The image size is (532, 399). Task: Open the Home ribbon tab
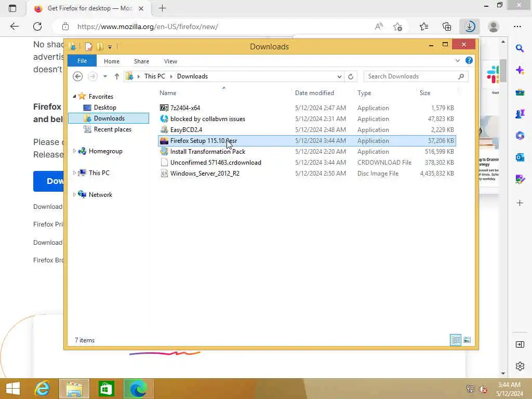click(x=112, y=61)
